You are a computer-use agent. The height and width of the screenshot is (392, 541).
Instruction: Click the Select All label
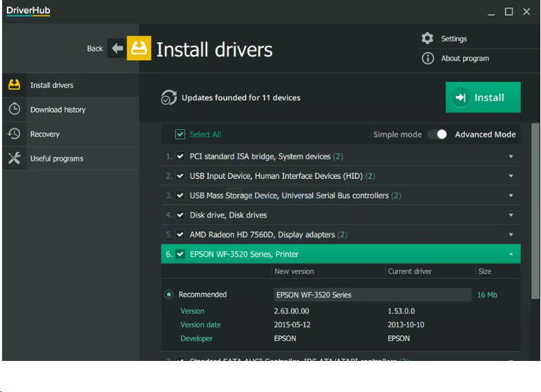(205, 135)
